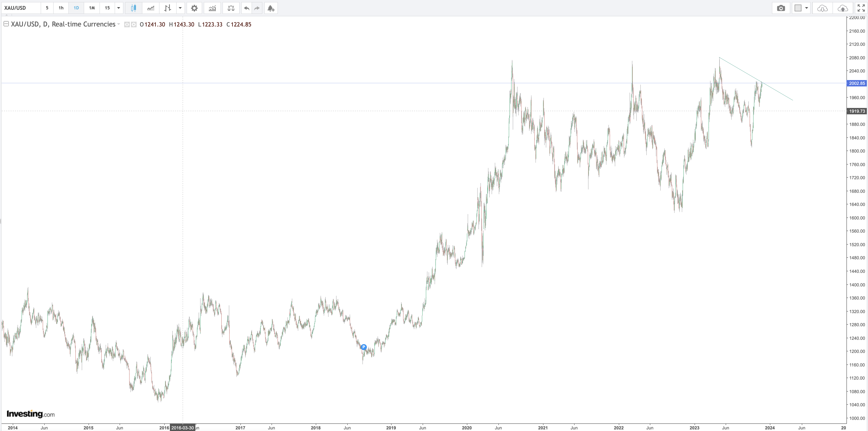Collapse the chart legend minus box
This screenshot has height=431, width=868.
coord(6,24)
